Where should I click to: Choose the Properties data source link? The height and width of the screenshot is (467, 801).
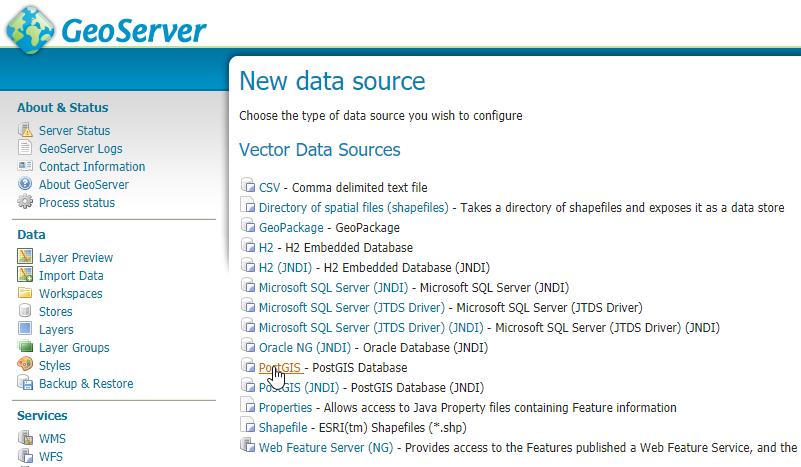285,408
